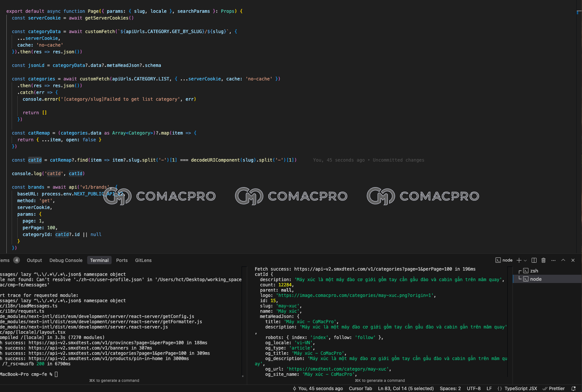The height and width of the screenshot is (392, 582).
Task: Split the terminal with the split icon
Action: point(534,260)
